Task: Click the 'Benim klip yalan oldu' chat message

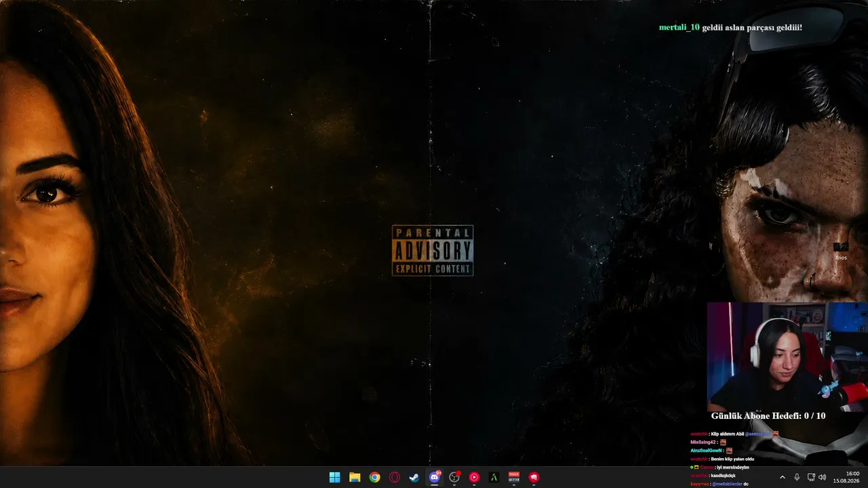Action: [x=732, y=459]
